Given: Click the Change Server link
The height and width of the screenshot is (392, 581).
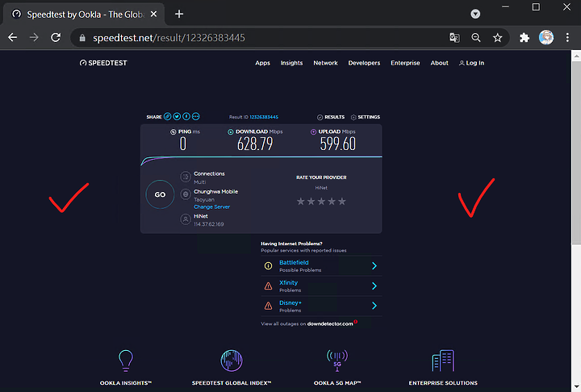Looking at the screenshot, I should coord(212,206).
